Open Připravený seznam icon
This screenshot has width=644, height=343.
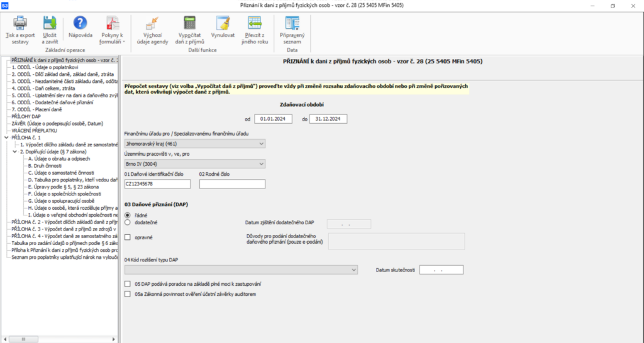(x=292, y=24)
